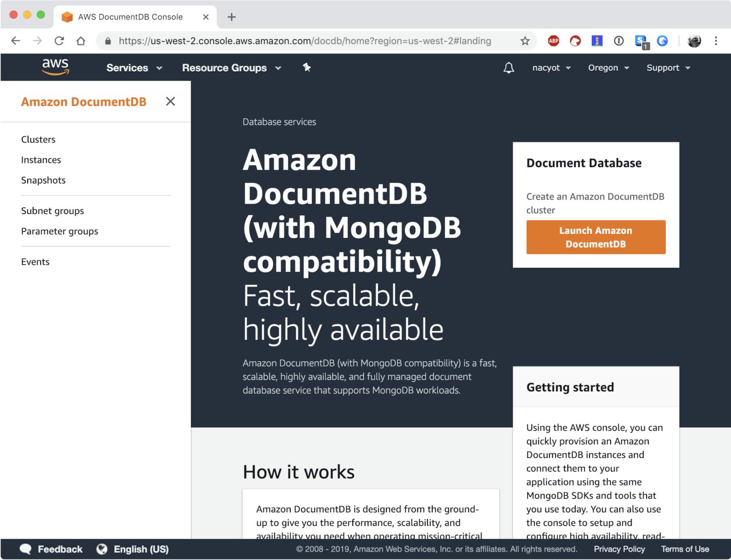731x560 pixels.
Task: Open the Oregon region dropdown
Action: click(x=609, y=68)
